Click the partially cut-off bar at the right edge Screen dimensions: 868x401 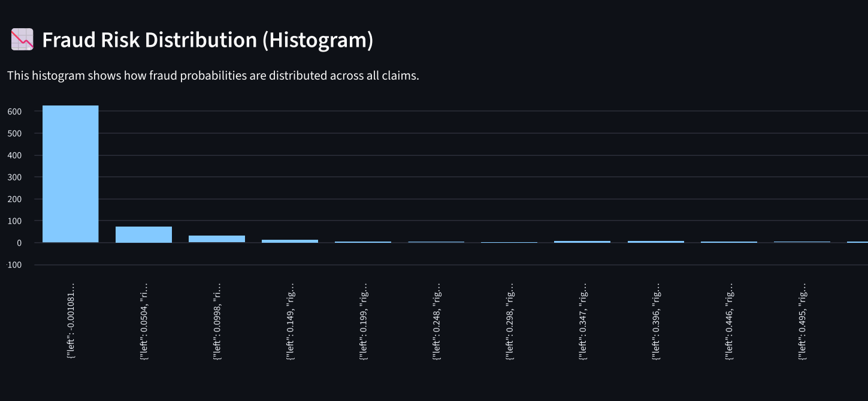pos(858,242)
